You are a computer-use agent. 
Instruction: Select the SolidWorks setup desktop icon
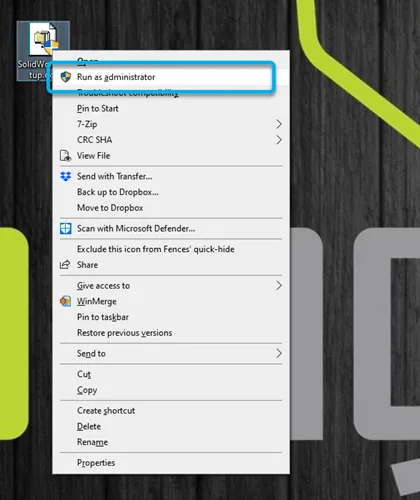[43, 51]
